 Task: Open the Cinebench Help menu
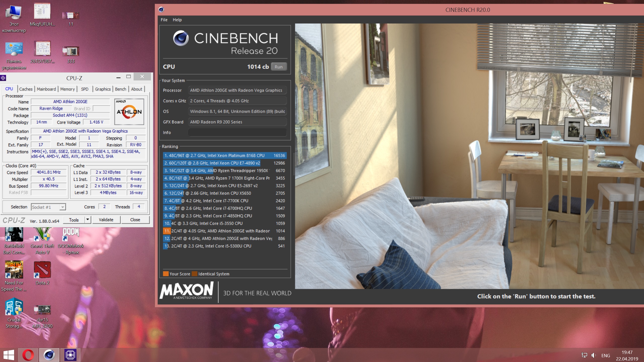177,20
